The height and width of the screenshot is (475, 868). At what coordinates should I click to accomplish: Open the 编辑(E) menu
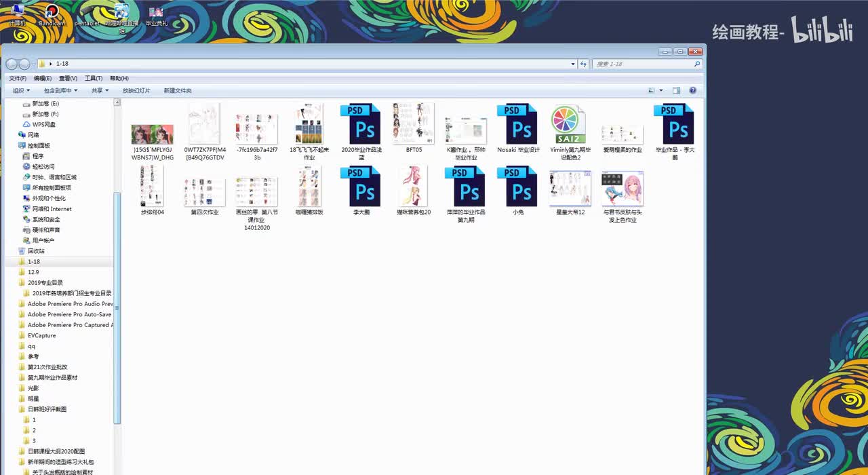pyautogui.click(x=43, y=78)
